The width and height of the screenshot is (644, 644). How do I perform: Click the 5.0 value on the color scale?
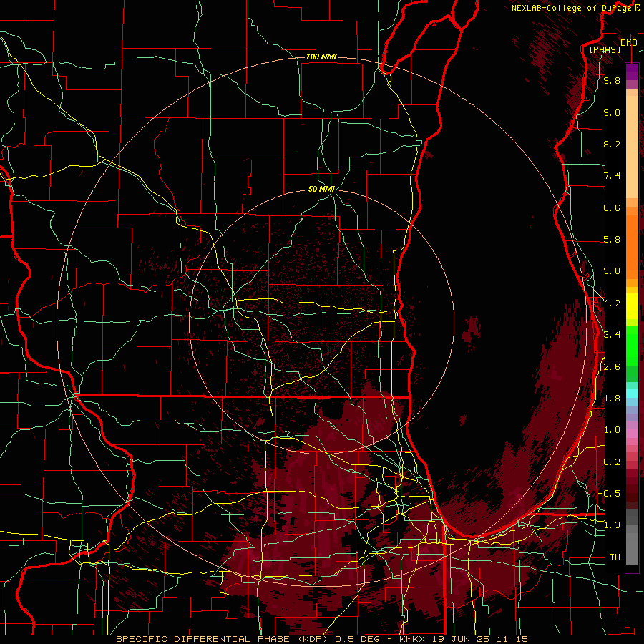(612, 271)
